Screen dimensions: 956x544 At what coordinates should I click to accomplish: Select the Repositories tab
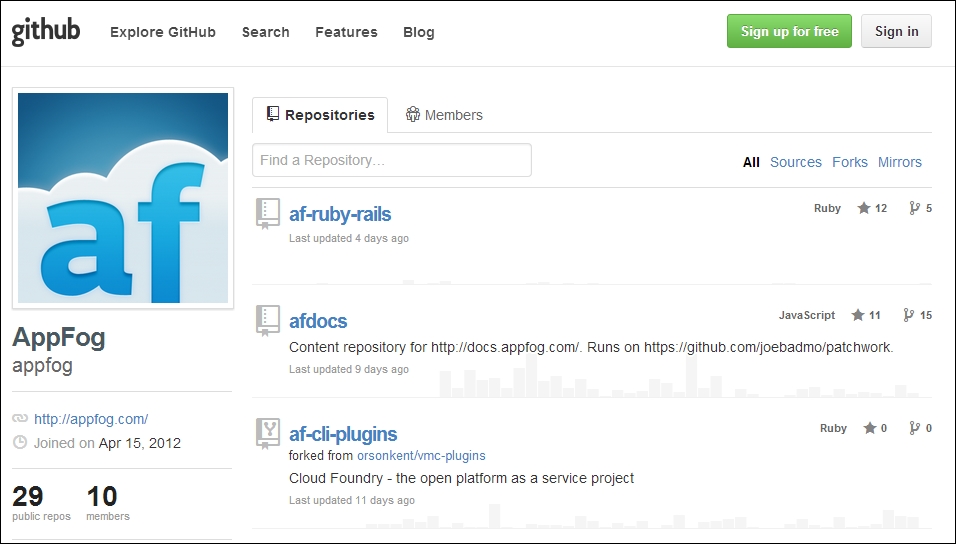coord(319,115)
